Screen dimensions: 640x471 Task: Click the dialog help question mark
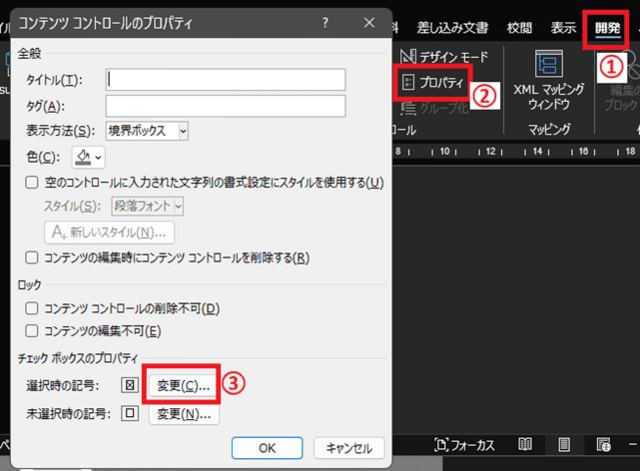pos(326,21)
